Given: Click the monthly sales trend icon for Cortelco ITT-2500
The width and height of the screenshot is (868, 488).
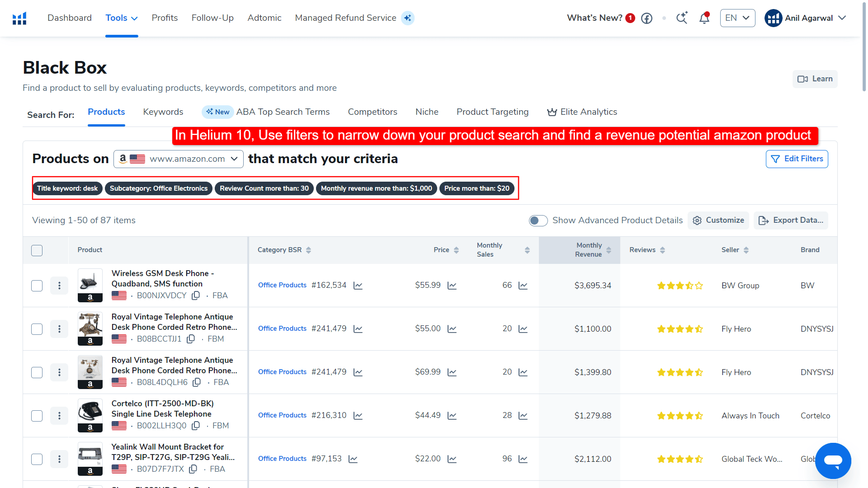Looking at the screenshot, I should pos(524,416).
